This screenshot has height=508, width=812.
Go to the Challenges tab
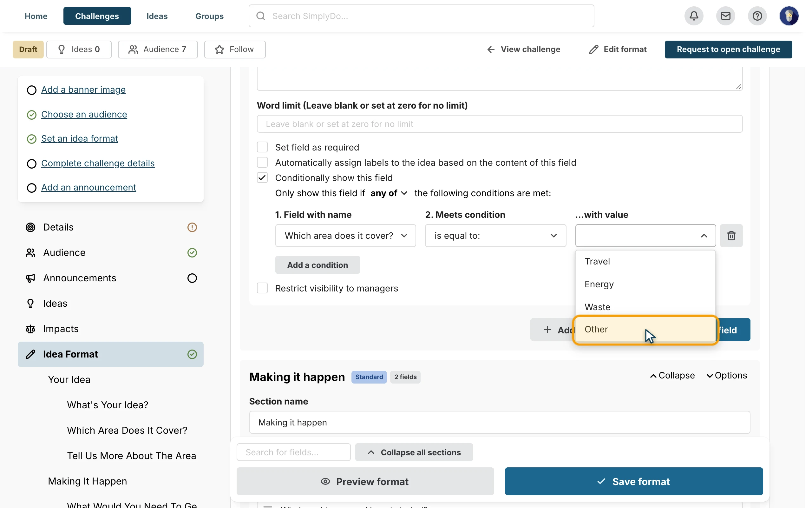pos(97,16)
